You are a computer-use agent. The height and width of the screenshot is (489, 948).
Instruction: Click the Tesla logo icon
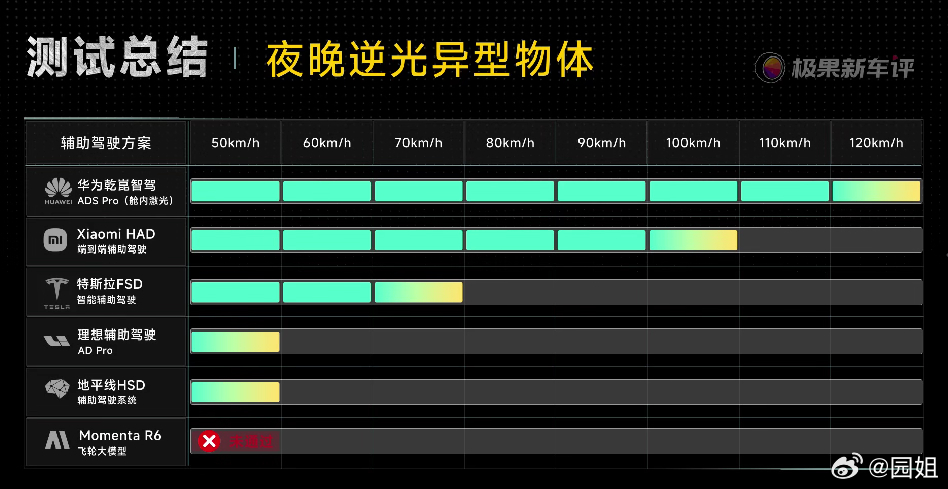click(x=57, y=293)
